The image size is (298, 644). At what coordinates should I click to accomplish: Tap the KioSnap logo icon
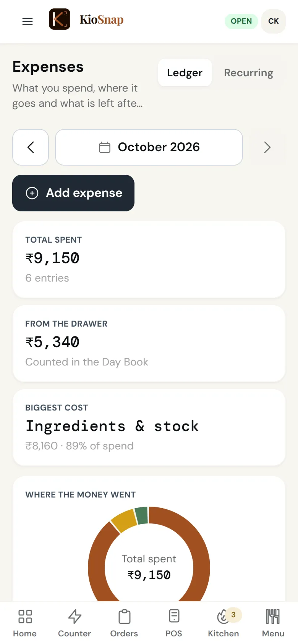(x=60, y=19)
